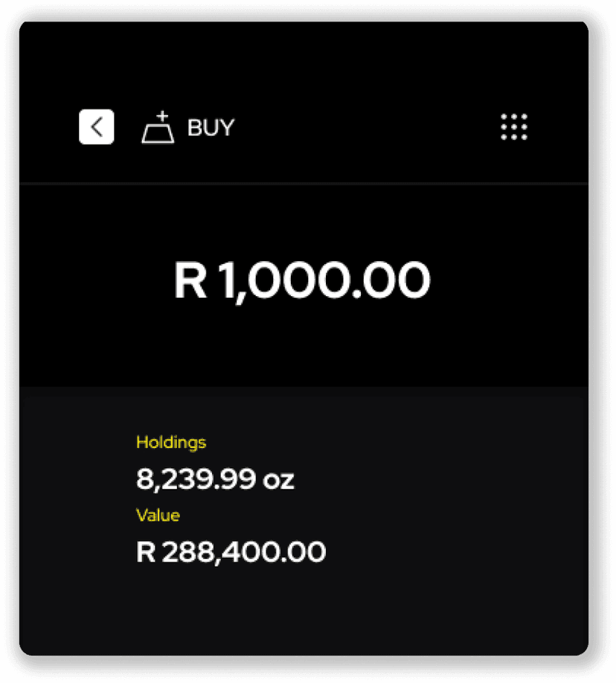Click the .00 cents of the R 288,400.00 value

[307, 552]
